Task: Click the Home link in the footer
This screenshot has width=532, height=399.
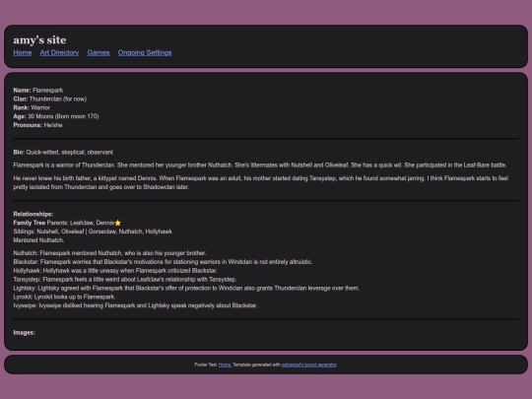Action: [225, 365]
